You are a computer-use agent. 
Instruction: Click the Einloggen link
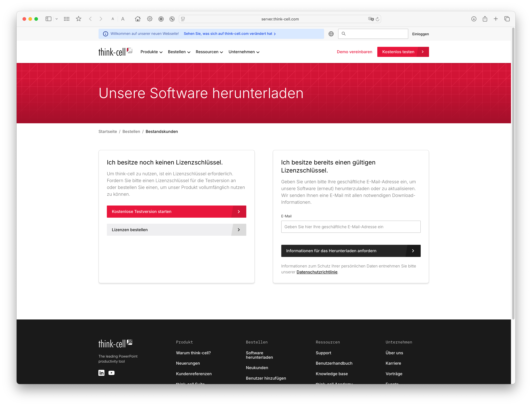pos(420,34)
